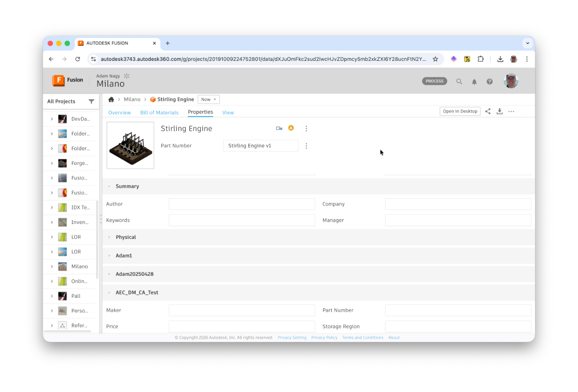Go to the home icon in the breadcrumb
Image resolution: width=578 pixels, height=392 pixels.
[111, 100]
